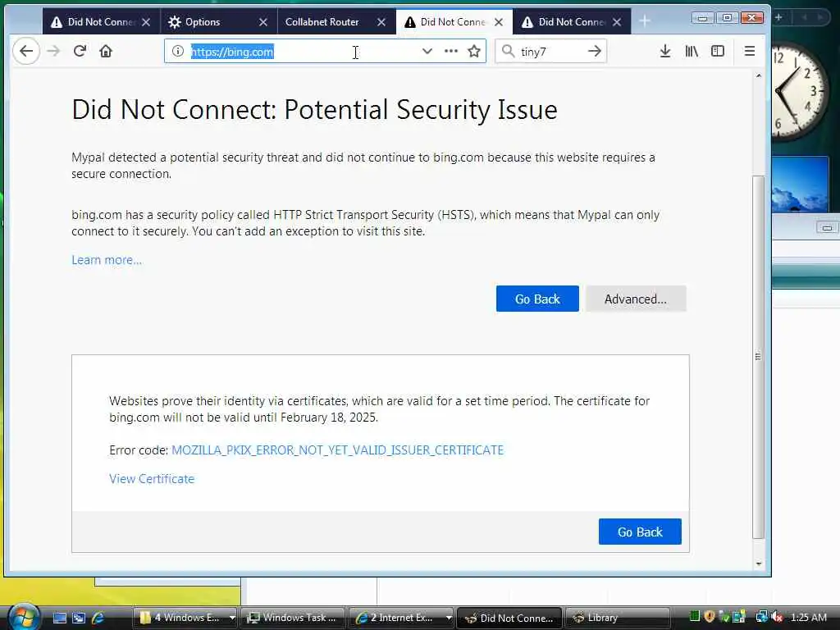Open the 2 Internet Explorer taskbar group
840x630 pixels.
[401, 618]
